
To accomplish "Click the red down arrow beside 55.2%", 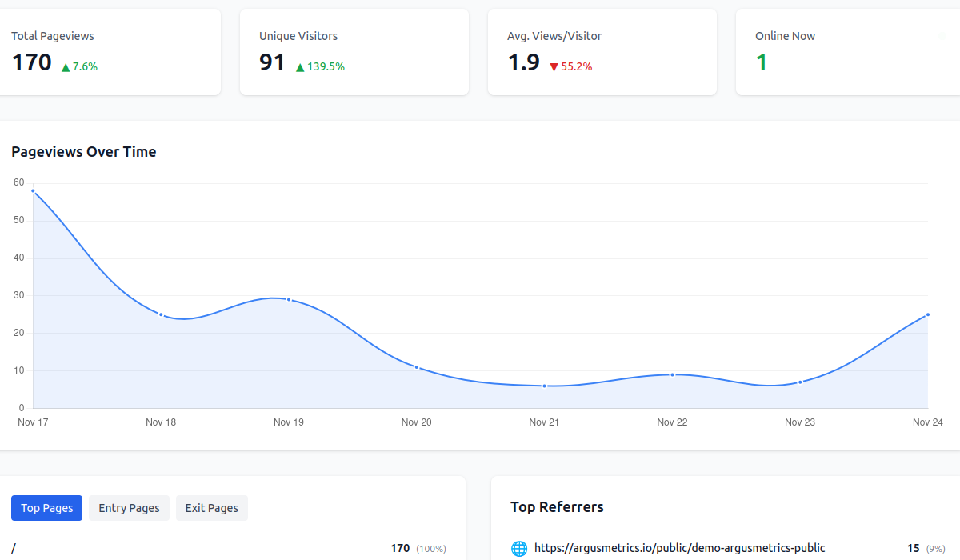I will [x=554, y=67].
